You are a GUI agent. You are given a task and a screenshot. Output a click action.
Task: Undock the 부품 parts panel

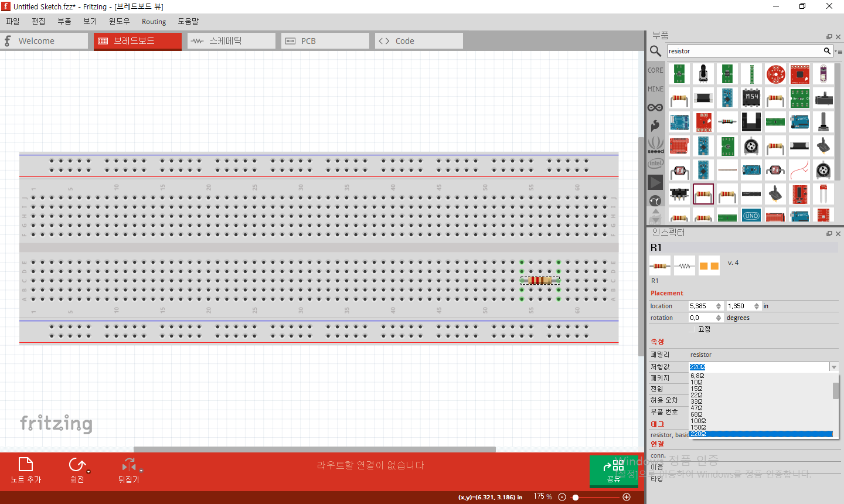[x=829, y=37]
